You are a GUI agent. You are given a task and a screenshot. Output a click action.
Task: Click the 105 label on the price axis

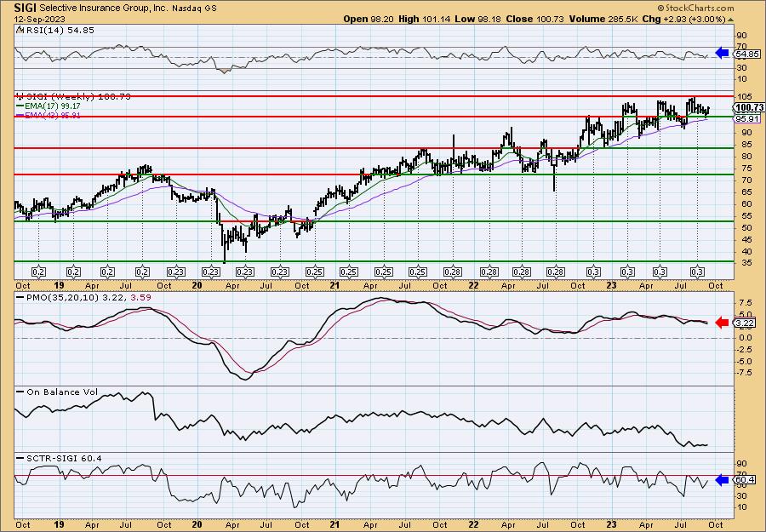744,96
